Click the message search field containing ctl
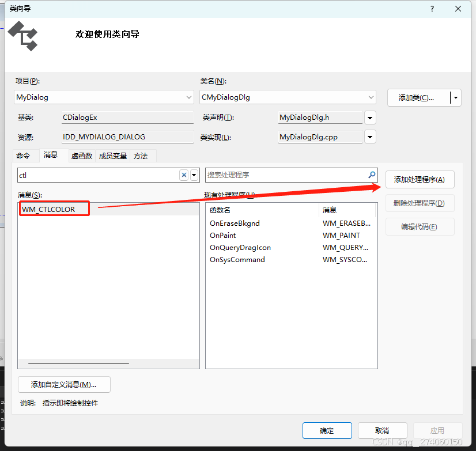This screenshot has width=476, height=451. click(x=99, y=175)
